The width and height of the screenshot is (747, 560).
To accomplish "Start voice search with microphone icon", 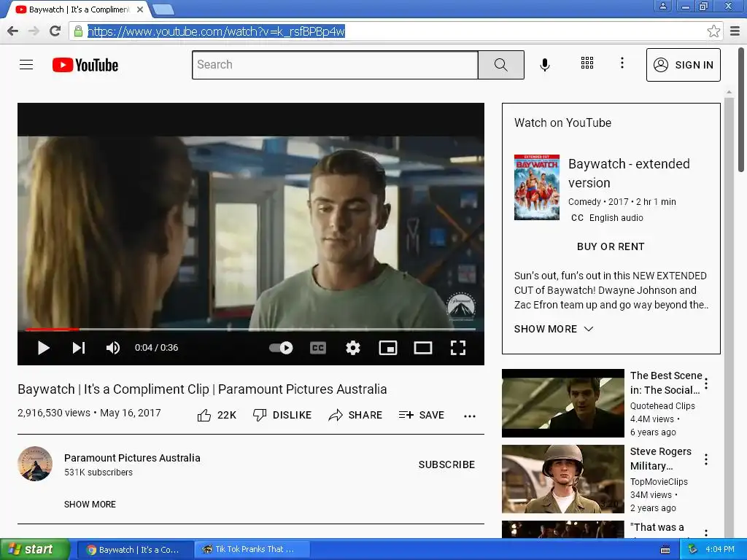I will tap(545, 64).
